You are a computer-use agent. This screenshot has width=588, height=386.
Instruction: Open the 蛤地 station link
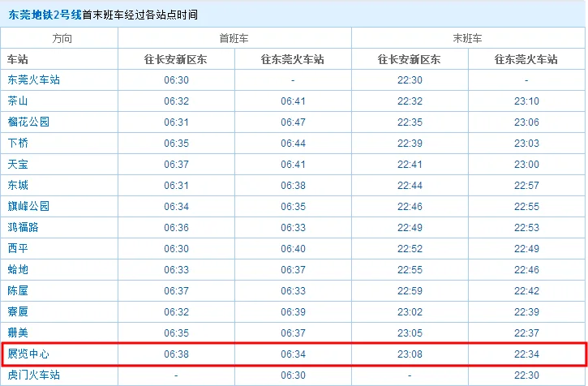(18, 269)
